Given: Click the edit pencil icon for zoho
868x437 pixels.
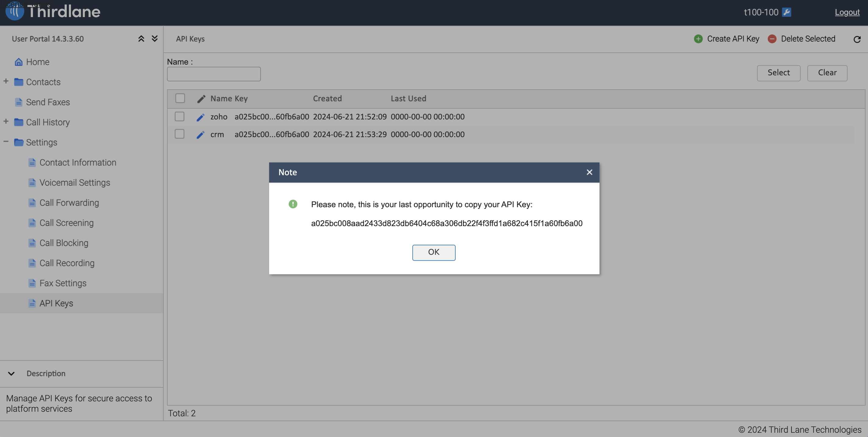Looking at the screenshot, I should coord(201,117).
